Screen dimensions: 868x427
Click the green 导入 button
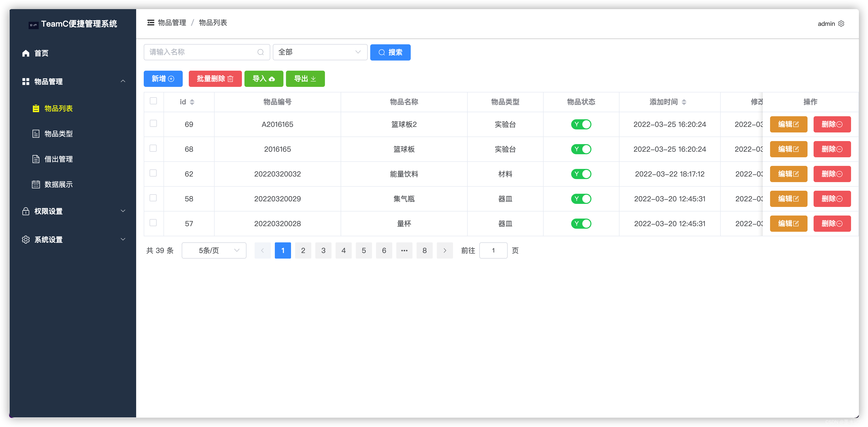pyautogui.click(x=264, y=79)
